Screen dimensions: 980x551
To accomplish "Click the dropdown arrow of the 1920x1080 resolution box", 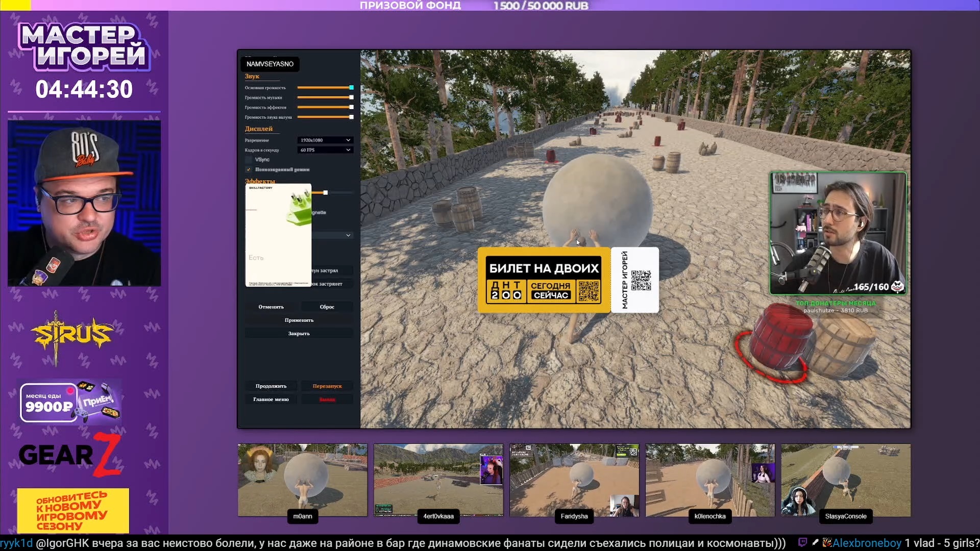I will click(x=348, y=140).
